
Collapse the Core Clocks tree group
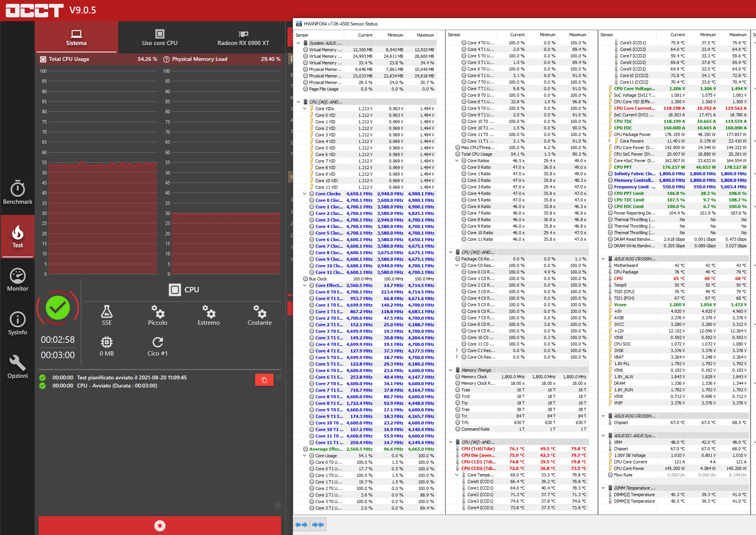pyautogui.click(x=305, y=194)
